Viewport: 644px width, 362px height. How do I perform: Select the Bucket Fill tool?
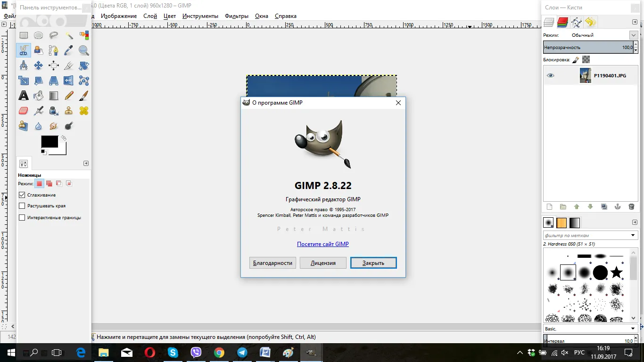39,95
